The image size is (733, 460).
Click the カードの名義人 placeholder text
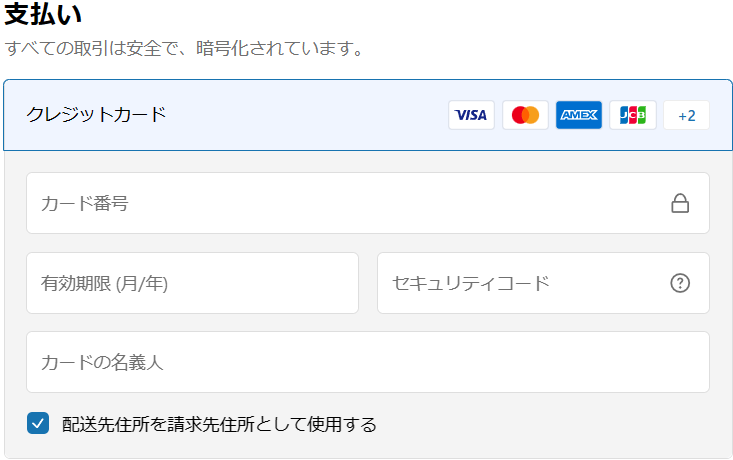[x=102, y=362]
